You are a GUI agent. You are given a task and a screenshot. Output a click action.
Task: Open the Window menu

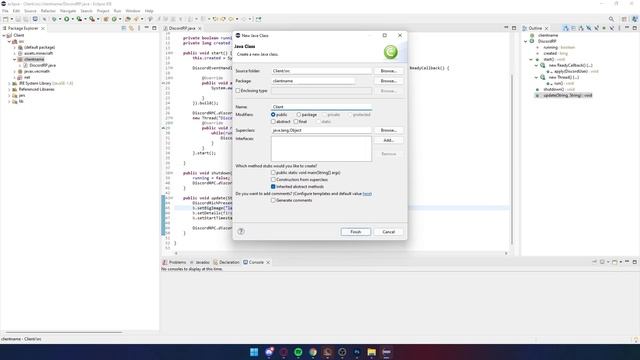(x=133, y=11)
